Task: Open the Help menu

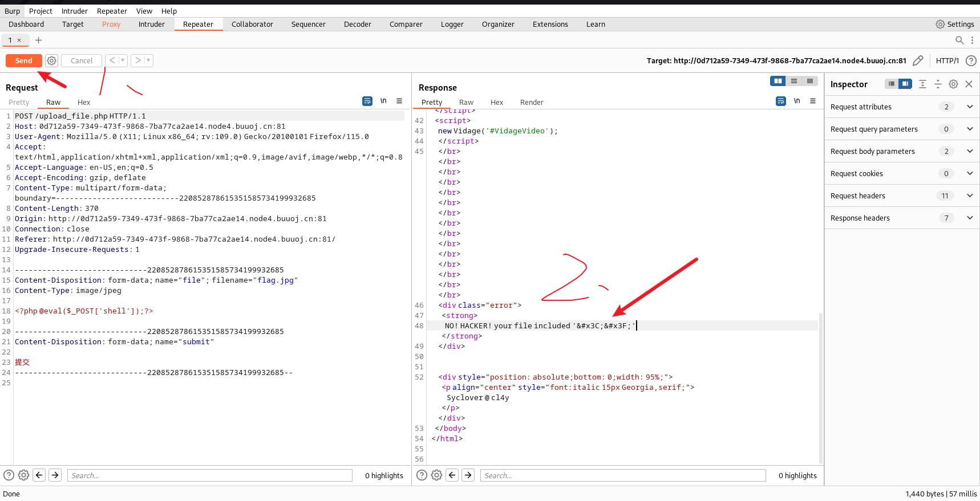Action: pos(169,11)
